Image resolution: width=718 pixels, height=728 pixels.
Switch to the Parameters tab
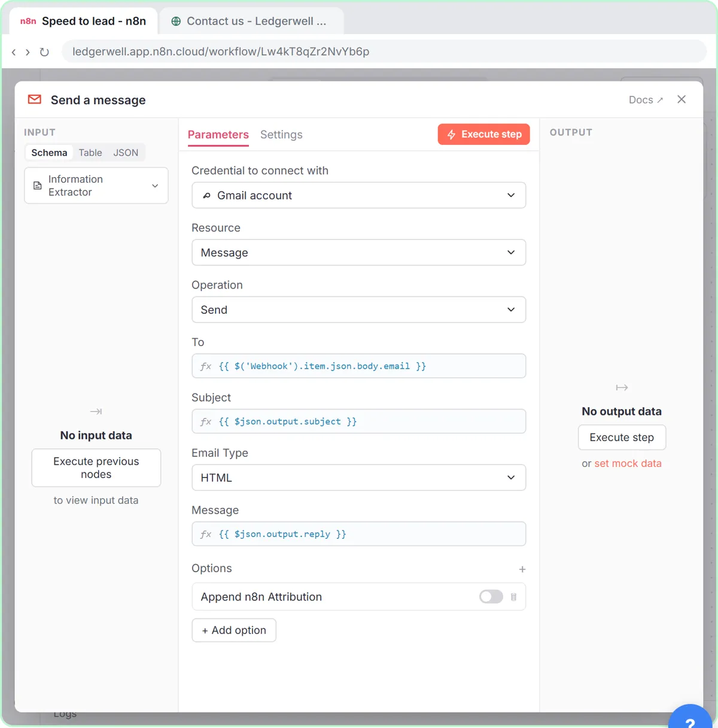pyautogui.click(x=218, y=135)
